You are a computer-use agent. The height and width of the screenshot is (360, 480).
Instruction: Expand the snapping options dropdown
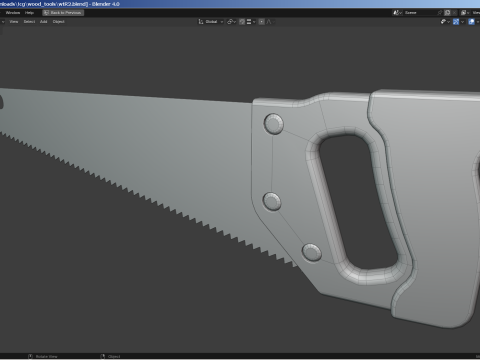(x=251, y=22)
